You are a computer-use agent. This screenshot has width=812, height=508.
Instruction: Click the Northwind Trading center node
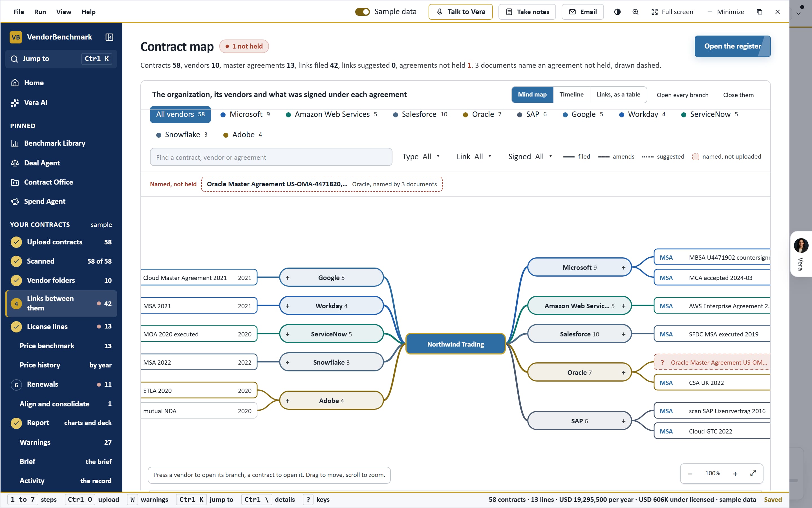coord(455,344)
